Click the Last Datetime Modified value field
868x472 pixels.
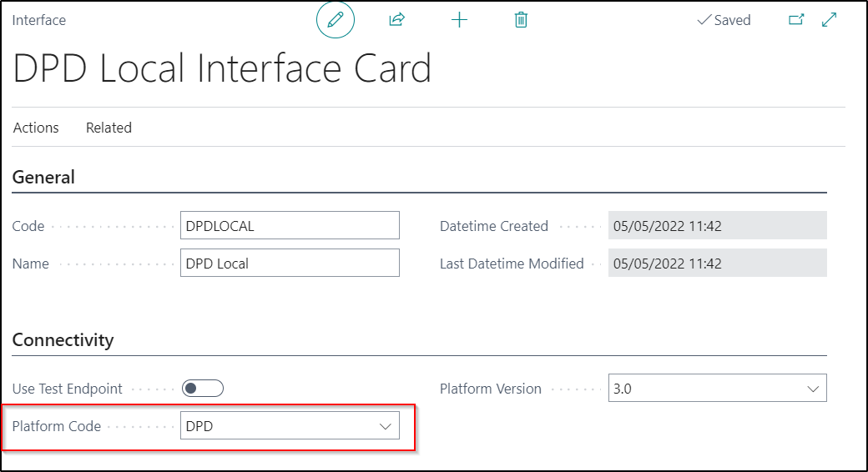[718, 264]
